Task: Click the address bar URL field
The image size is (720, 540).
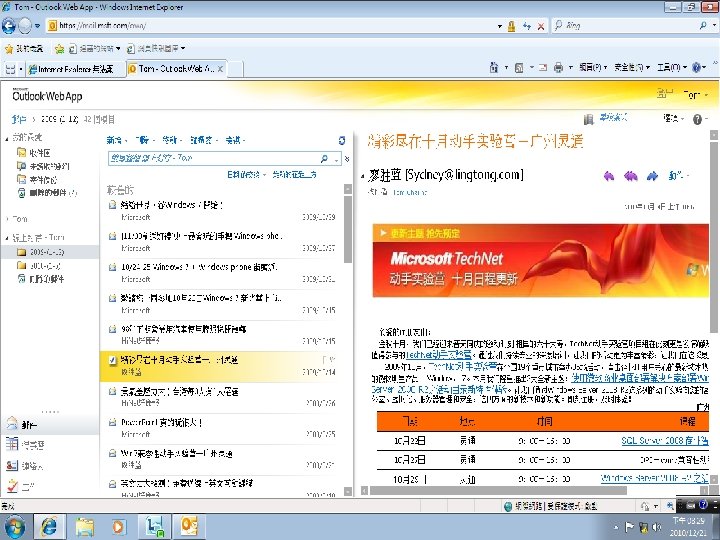Action: [271, 26]
